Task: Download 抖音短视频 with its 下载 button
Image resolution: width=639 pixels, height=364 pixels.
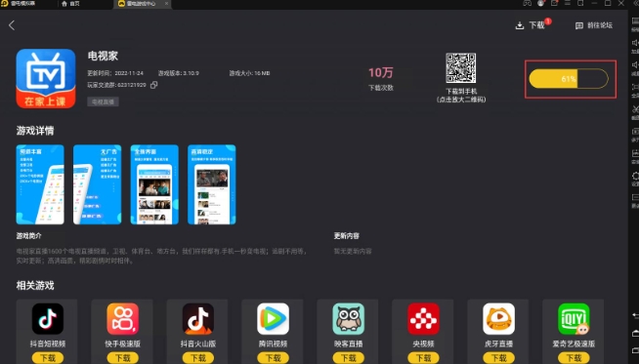Action: point(48,358)
